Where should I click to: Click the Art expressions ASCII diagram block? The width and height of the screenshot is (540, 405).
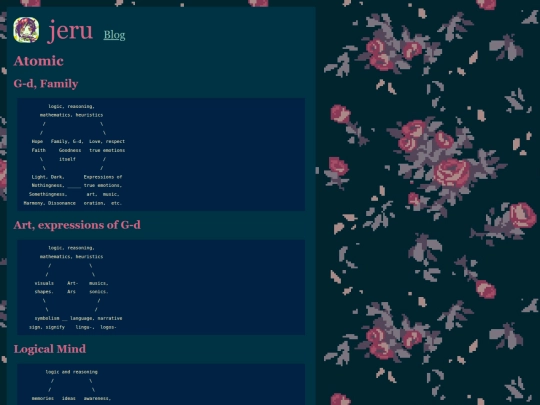tap(161, 287)
